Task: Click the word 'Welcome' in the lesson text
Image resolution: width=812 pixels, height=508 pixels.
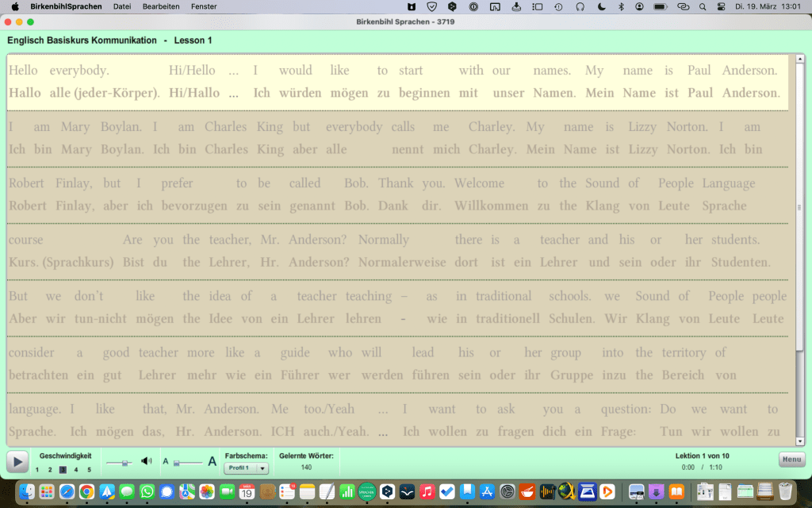Action: pyautogui.click(x=479, y=183)
